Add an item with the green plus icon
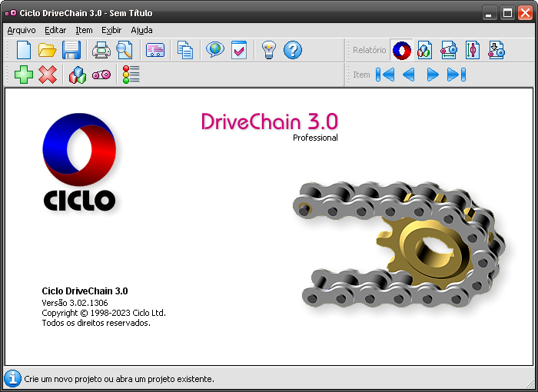Screen dimensions: 538x392 pos(24,75)
